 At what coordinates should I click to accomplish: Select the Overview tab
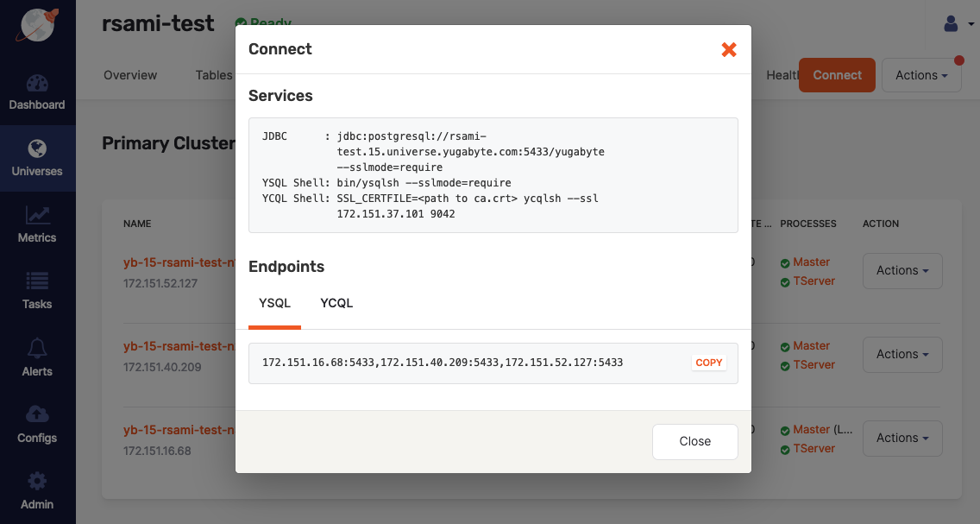pyautogui.click(x=130, y=75)
